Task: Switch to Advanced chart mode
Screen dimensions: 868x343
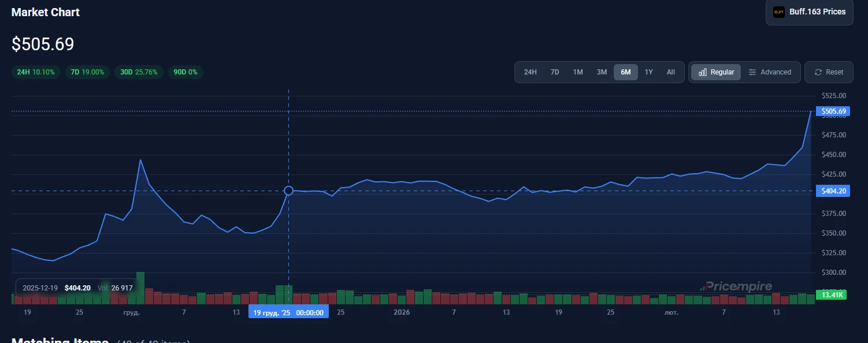Action: point(770,72)
